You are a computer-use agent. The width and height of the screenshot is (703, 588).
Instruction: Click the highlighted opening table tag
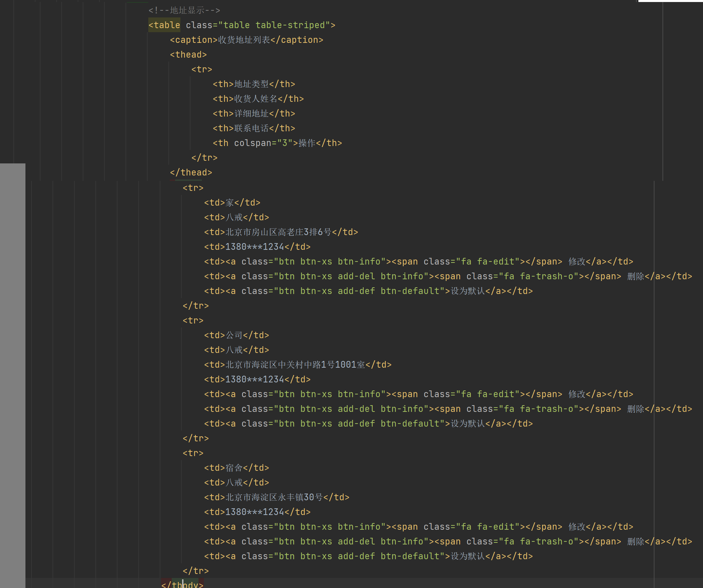[x=164, y=25]
